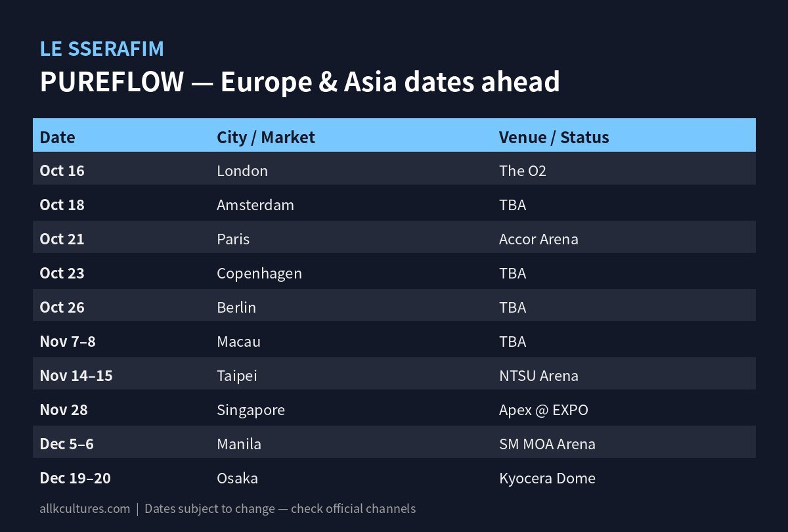
Task: Select the Oct 16 London row date
Action: click(62, 171)
